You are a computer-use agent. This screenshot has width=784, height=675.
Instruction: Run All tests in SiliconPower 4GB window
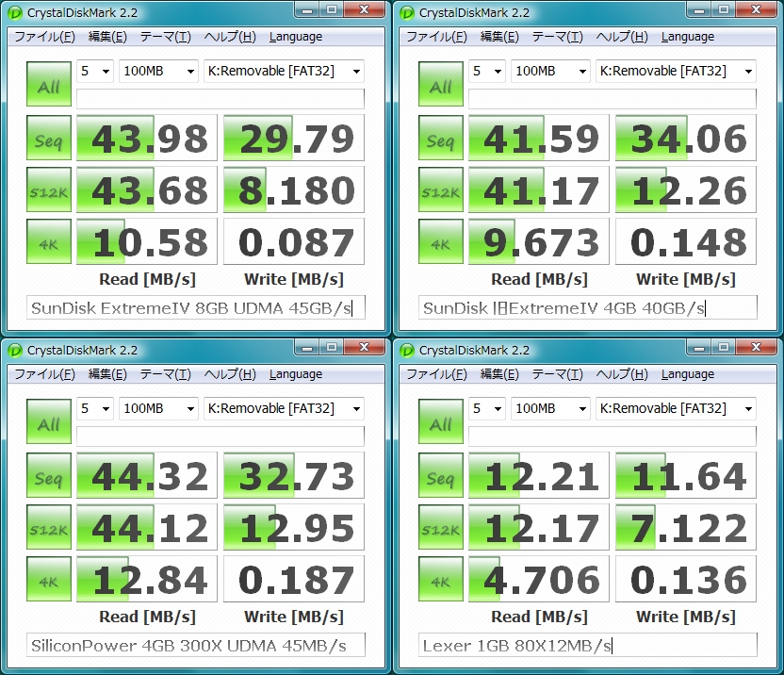[x=48, y=421]
